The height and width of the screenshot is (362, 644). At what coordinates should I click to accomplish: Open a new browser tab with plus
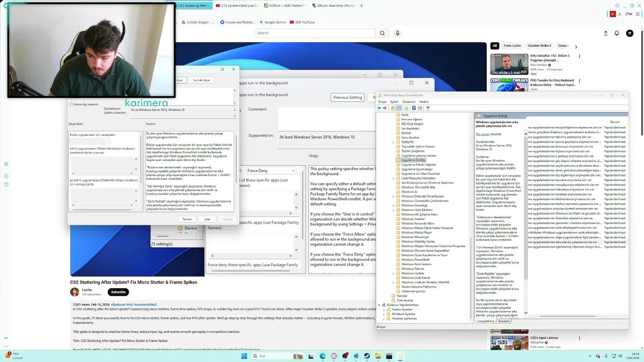coord(361,6)
